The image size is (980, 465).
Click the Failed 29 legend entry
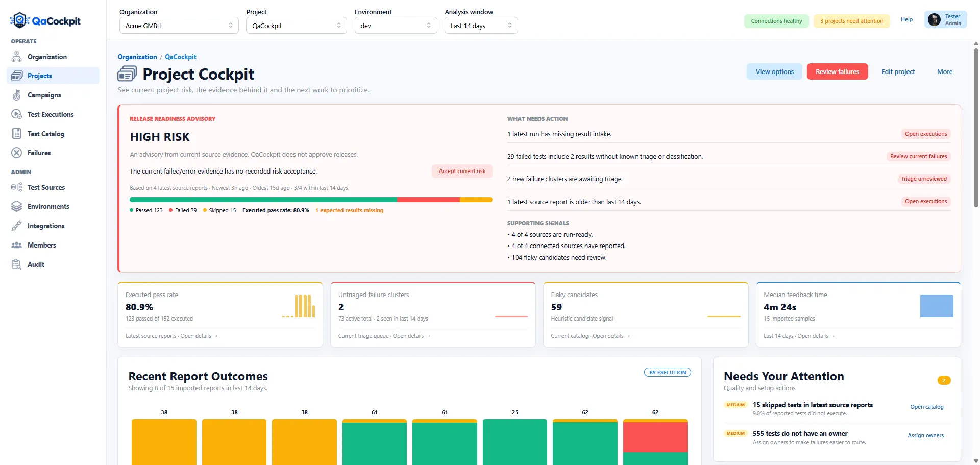click(183, 210)
